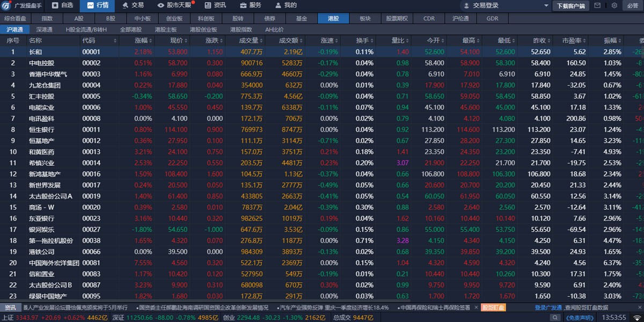Select the GDR market tab
The height and width of the screenshot is (322, 644).
(493, 18)
